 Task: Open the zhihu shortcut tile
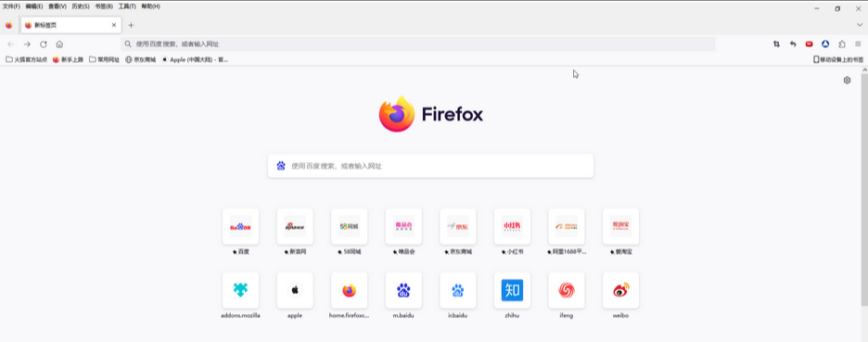pyautogui.click(x=512, y=290)
